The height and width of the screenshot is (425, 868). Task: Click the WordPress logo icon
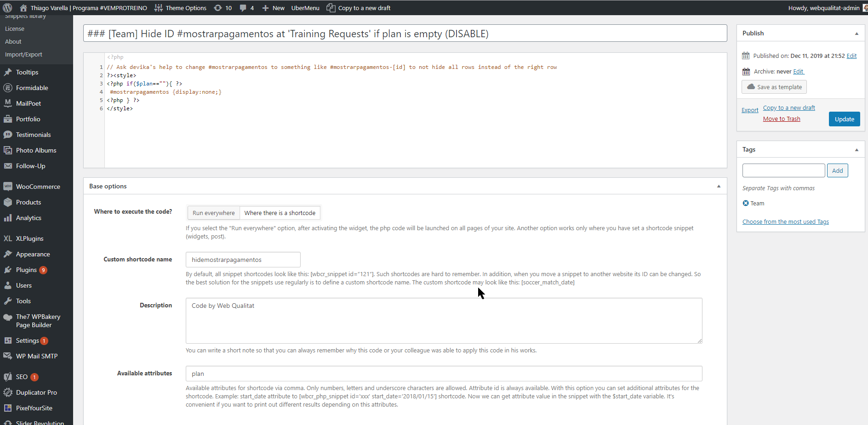7,8
